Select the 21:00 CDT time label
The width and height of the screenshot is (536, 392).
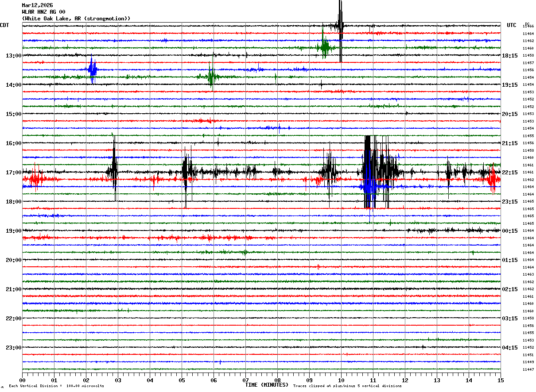point(13,289)
